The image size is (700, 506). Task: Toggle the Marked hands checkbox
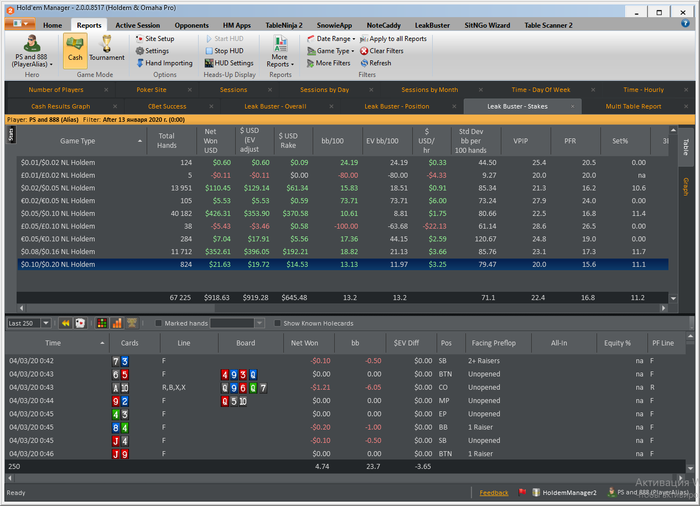(158, 323)
